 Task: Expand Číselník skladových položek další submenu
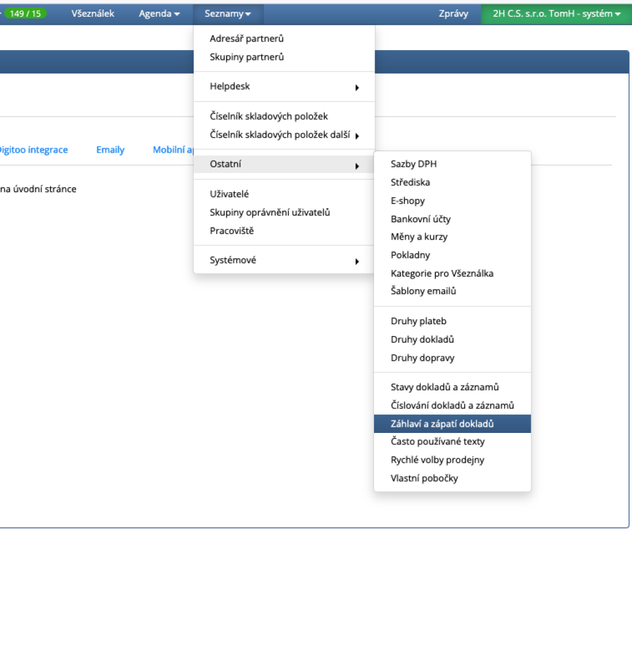tap(357, 136)
